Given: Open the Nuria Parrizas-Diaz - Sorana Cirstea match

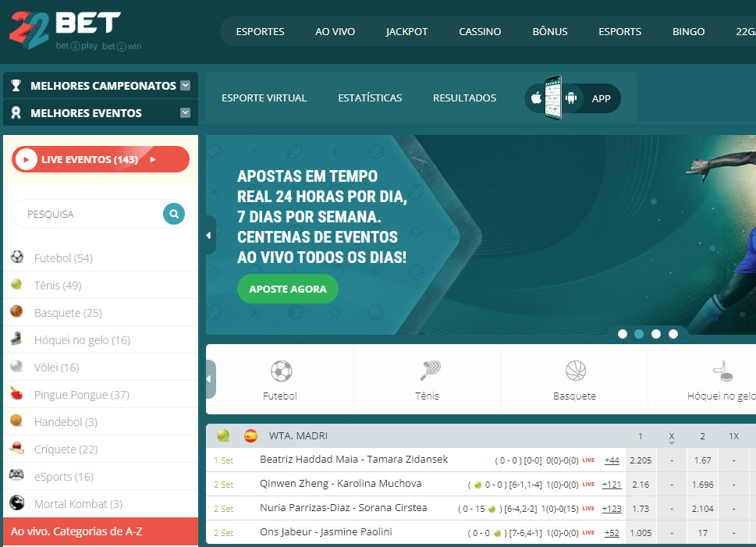Looking at the screenshot, I should (x=343, y=507).
